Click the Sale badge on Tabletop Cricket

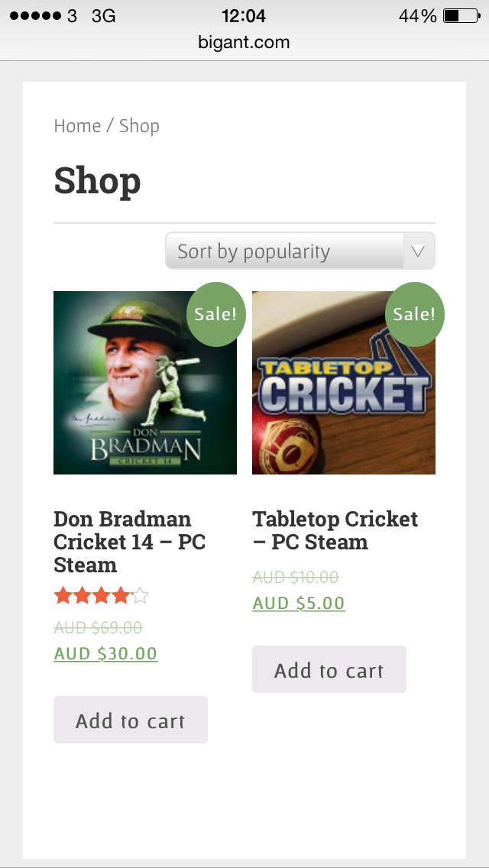click(414, 314)
